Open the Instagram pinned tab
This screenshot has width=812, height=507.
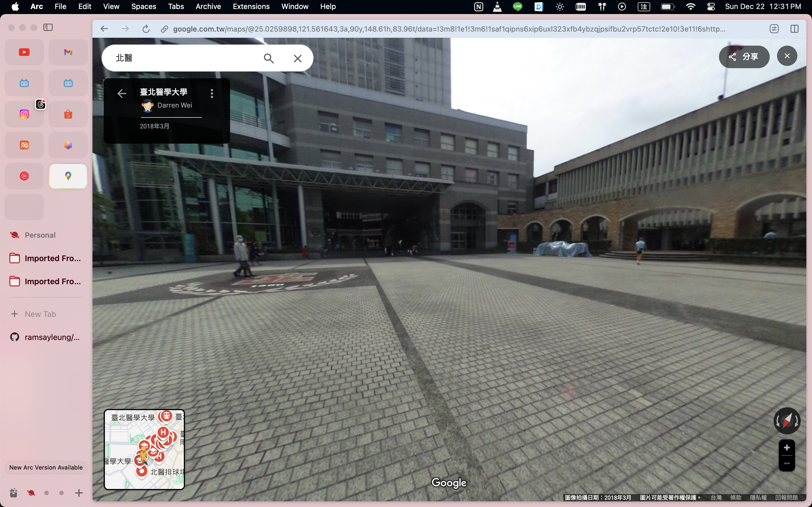[x=24, y=114]
